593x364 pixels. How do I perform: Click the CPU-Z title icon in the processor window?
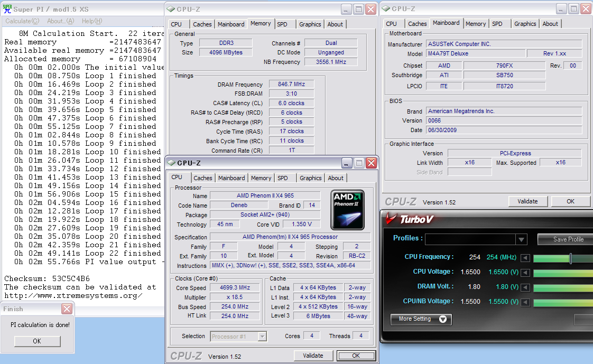pos(171,163)
